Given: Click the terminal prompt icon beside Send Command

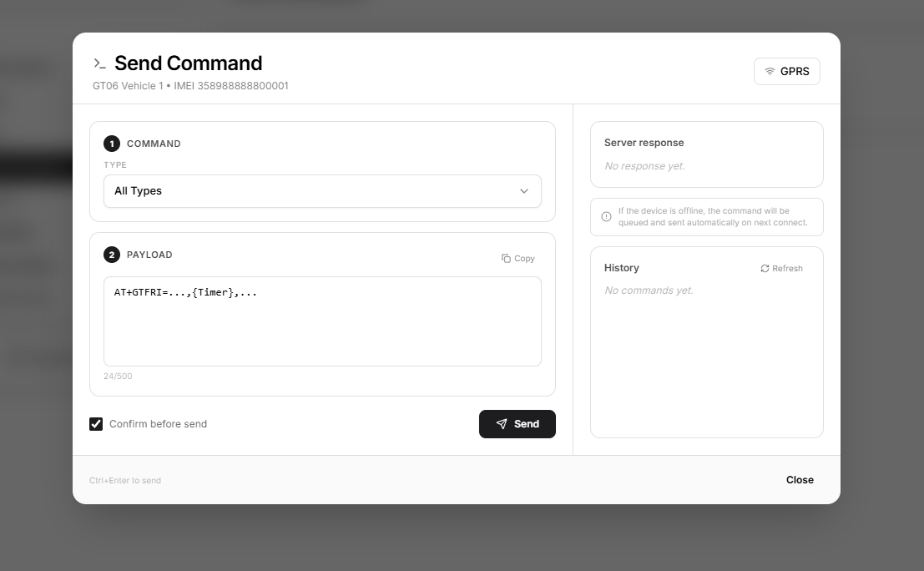Looking at the screenshot, I should tap(99, 63).
